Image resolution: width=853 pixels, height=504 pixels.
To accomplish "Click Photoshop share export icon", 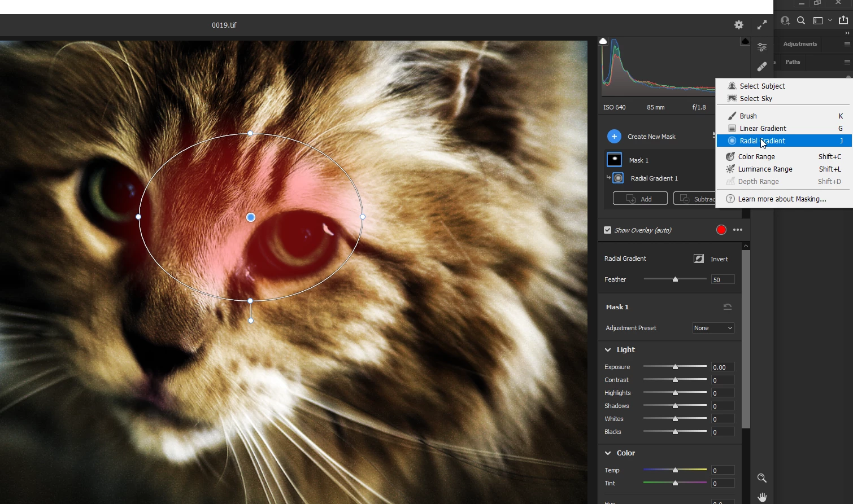I will coord(843,20).
